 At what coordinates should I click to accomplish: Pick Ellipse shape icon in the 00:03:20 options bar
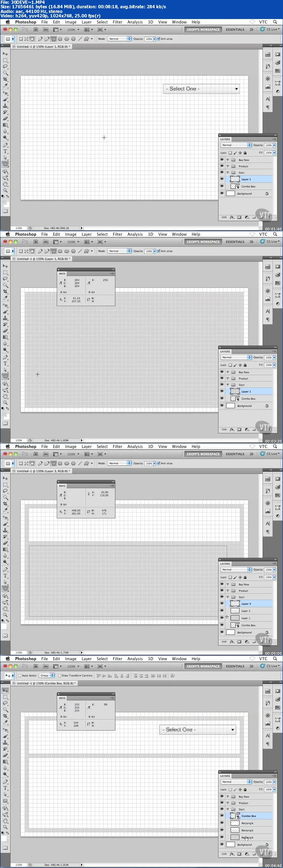pyautogui.click(x=67, y=251)
